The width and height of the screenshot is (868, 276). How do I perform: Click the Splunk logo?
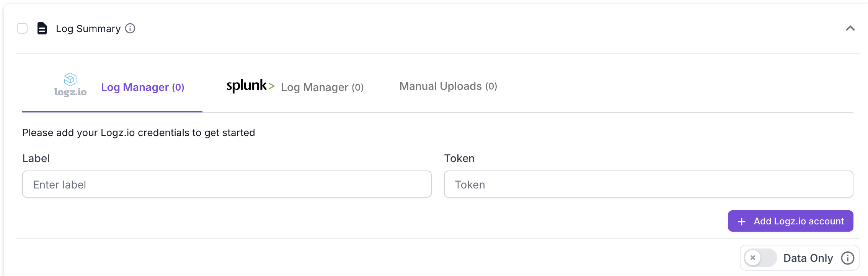click(x=250, y=86)
